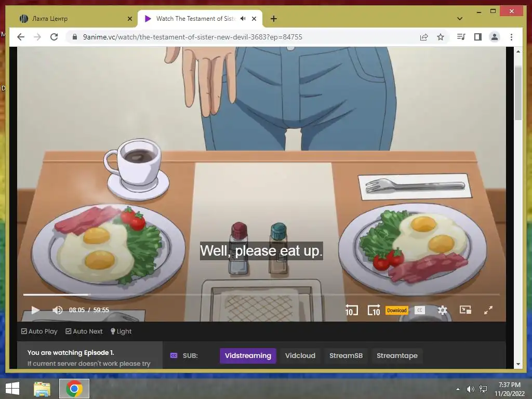Open the Windows Start menu
The width and height of the screenshot is (532, 399).
pos(12,389)
